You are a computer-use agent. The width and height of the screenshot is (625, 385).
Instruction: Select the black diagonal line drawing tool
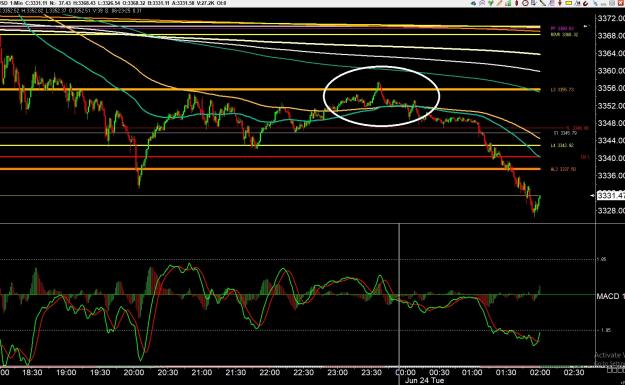(x=542, y=3)
